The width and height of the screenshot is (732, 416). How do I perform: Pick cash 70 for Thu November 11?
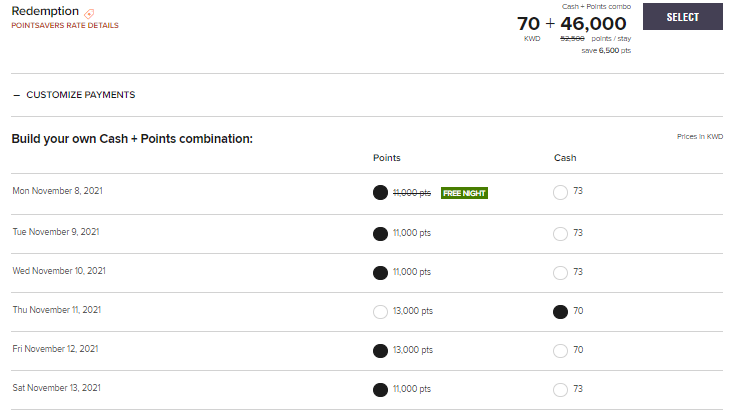[560, 312]
